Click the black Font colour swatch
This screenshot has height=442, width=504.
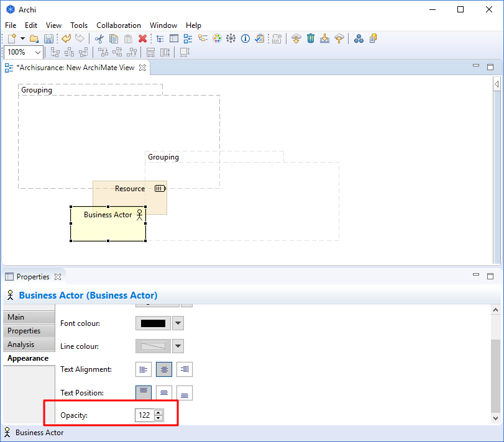(x=152, y=323)
